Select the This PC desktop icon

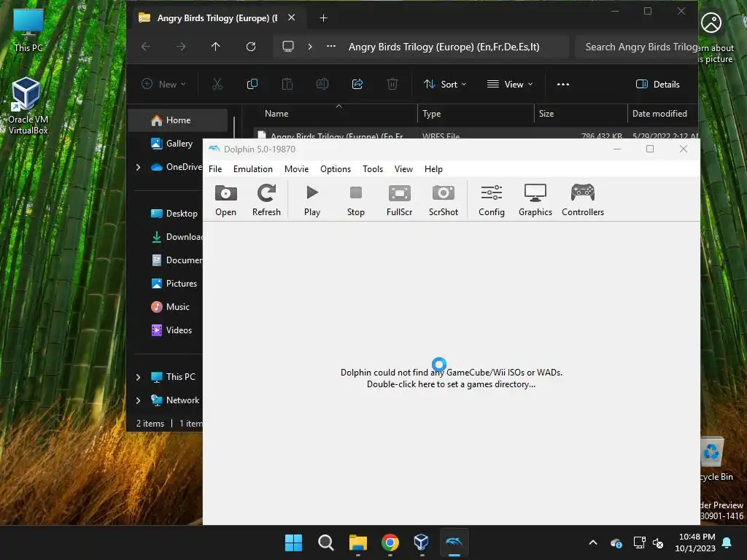coord(28,29)
